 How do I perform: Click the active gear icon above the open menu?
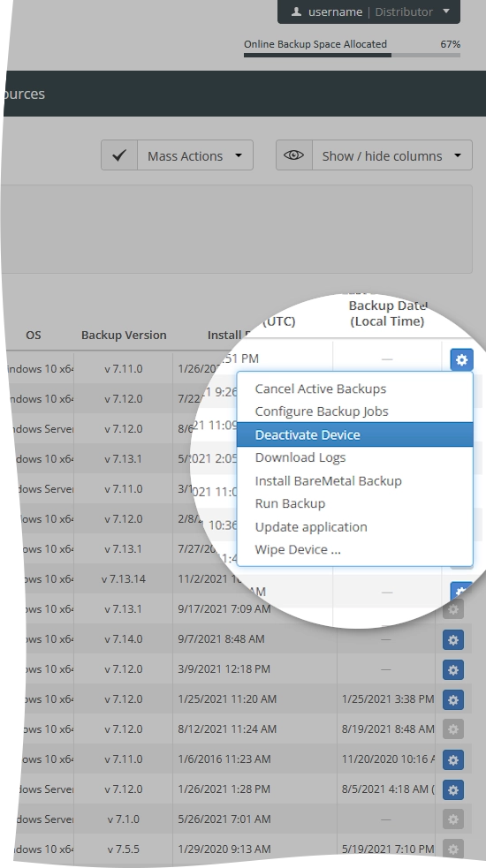click(461, 359)
